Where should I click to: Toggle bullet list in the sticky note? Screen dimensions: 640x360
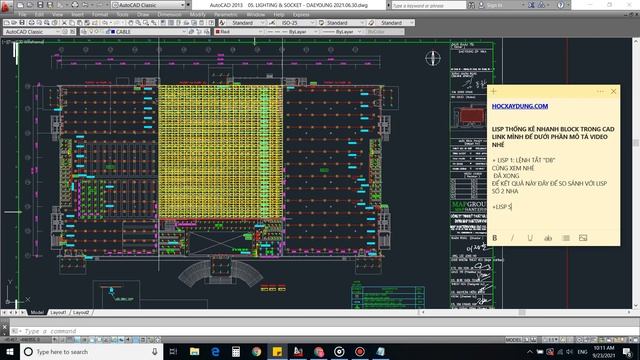565,238
